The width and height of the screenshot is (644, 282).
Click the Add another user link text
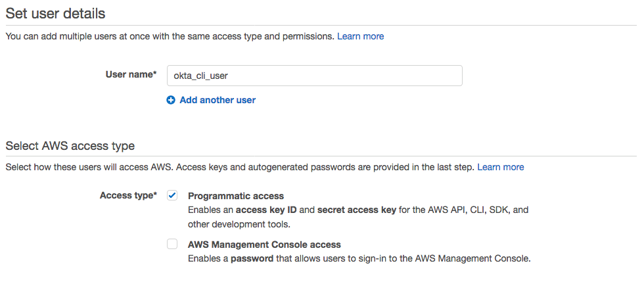pos(218,101)
